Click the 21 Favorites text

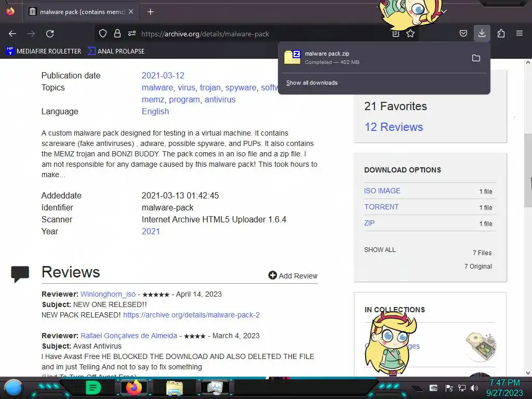395,106
